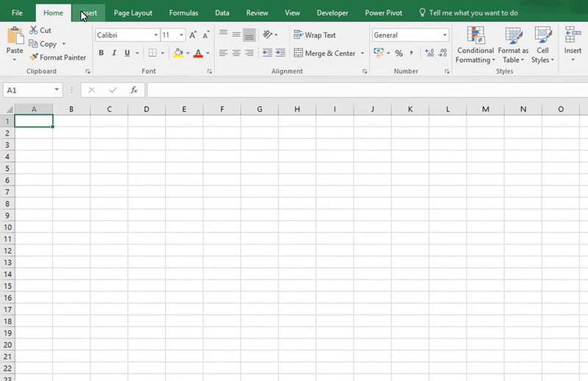
Task: Expand the General number format dropdown
Action: (x=445, y=35)
